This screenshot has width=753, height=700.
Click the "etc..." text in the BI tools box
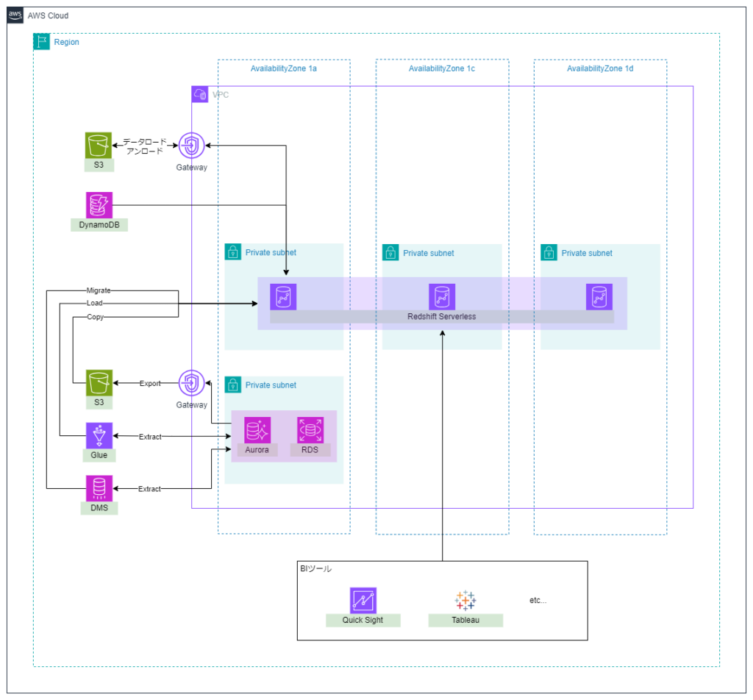coord(538,600)
